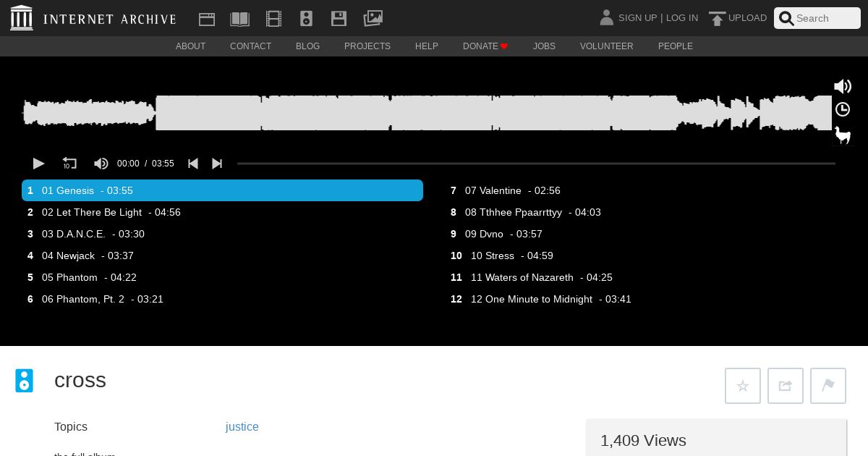The width and height of the screenshot is (868, 456).
Task: Click the blue audio item icon beside cross
Action: pos(25,381)
